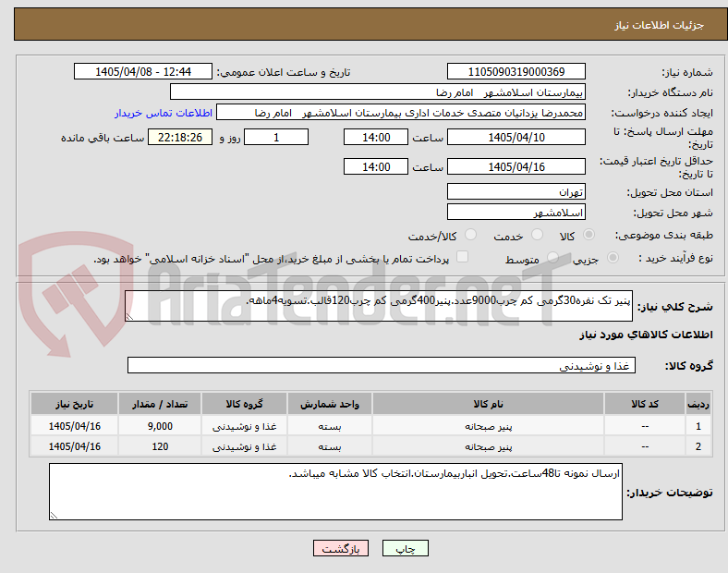Click پنیر صبحانه in row 1
The height and width of the screenshot is (573, 728).
pyautogui.click(x=488, y=426)
